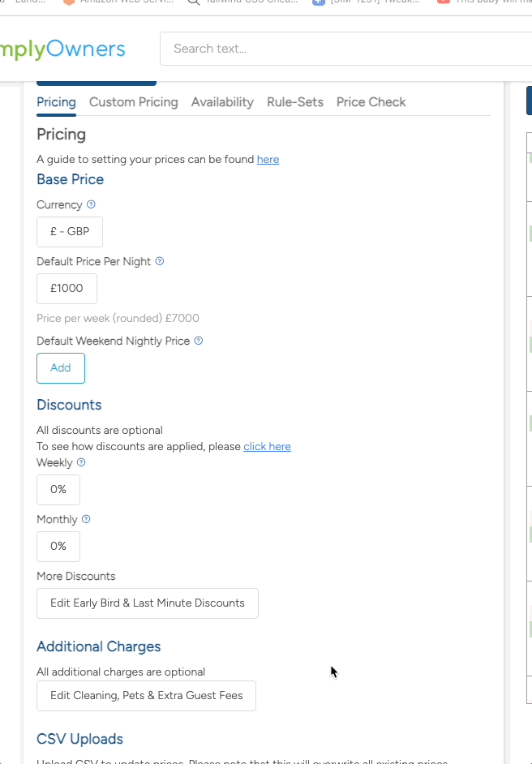532x764 pixels.
Task: Click the Search text input box
Action: click(324, 49)
